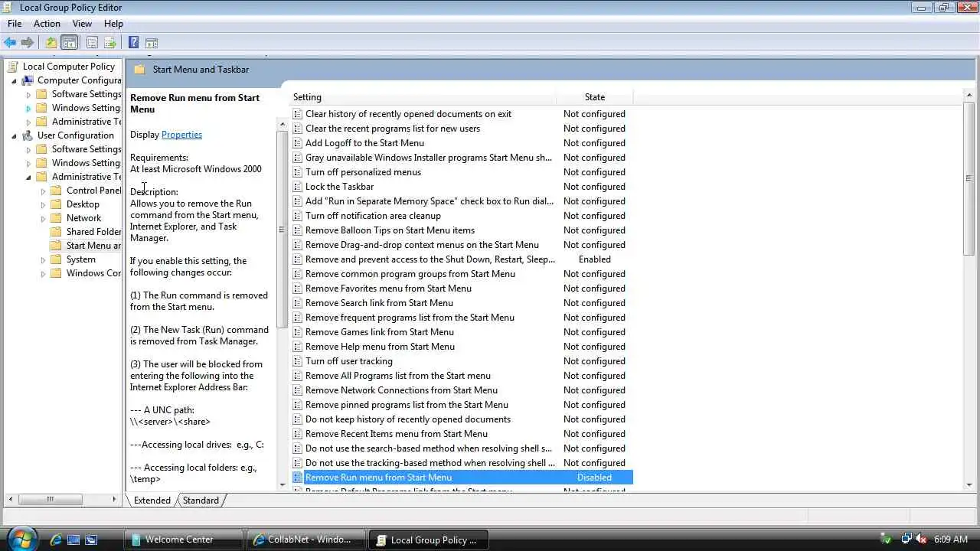Viewport: 980px width, 551px height.
Task: Click the Network folder icon in tree
Action: coord(56,218)
